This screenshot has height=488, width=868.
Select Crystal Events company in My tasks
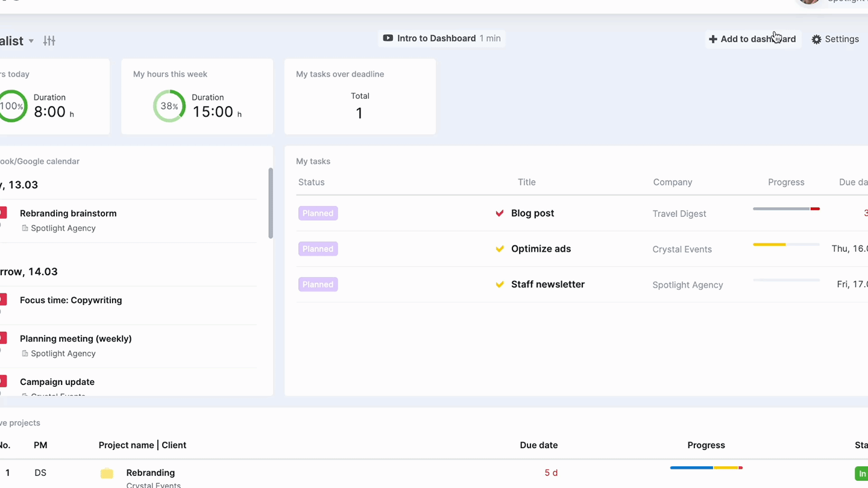(682, 249)
